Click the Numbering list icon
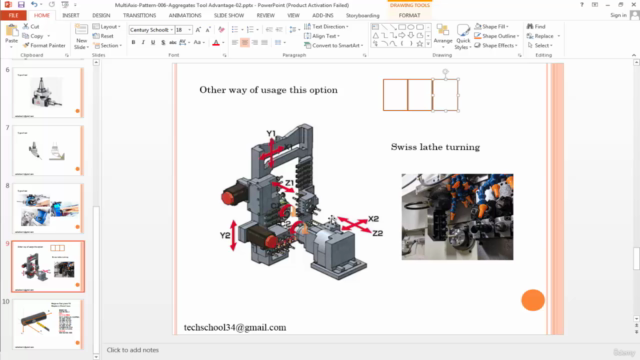The height and width of the screenshot is (360, 640). 250,30
